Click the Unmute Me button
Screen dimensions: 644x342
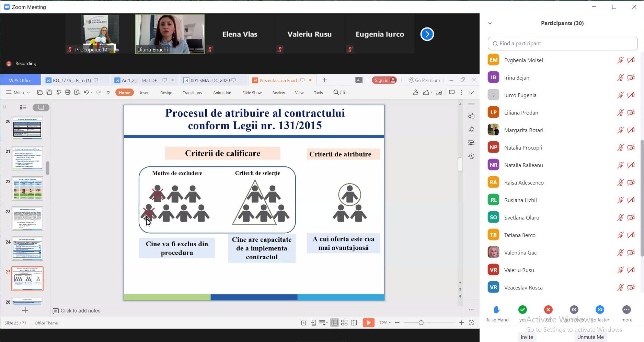pyautogui.click(x=590, y=337)
